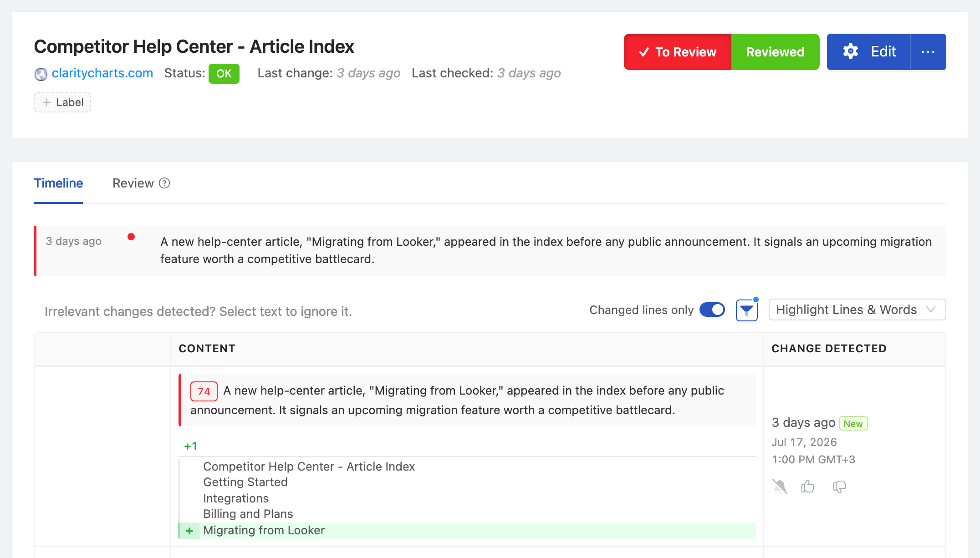Image resolution: width=980 pixels, height=558 pixels.
Task: Open the claritycharts.com link
Action: pyautogui.click(x=102, y=73)
